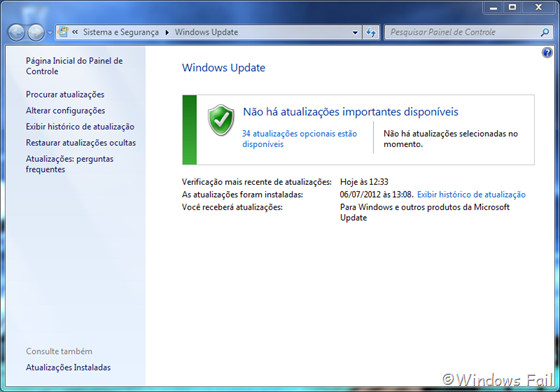The height and width of the screenshot is (392, 560).
Task: Open Atualizações: perguntas frequentes
Action: click(69, 164)
